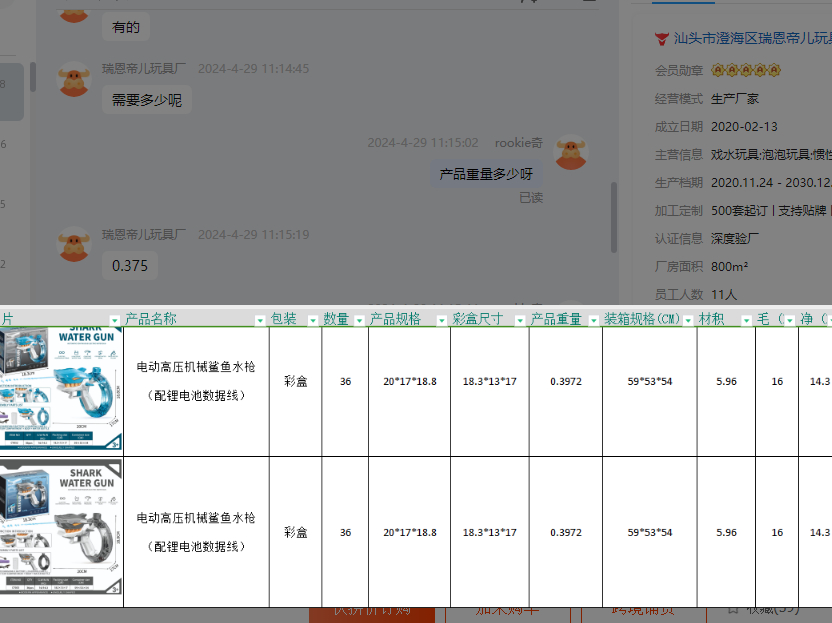This screenshot has height=623, width=832.
Task: Click the blue shark water gun thumbnail
Action: tap(61, 390)
